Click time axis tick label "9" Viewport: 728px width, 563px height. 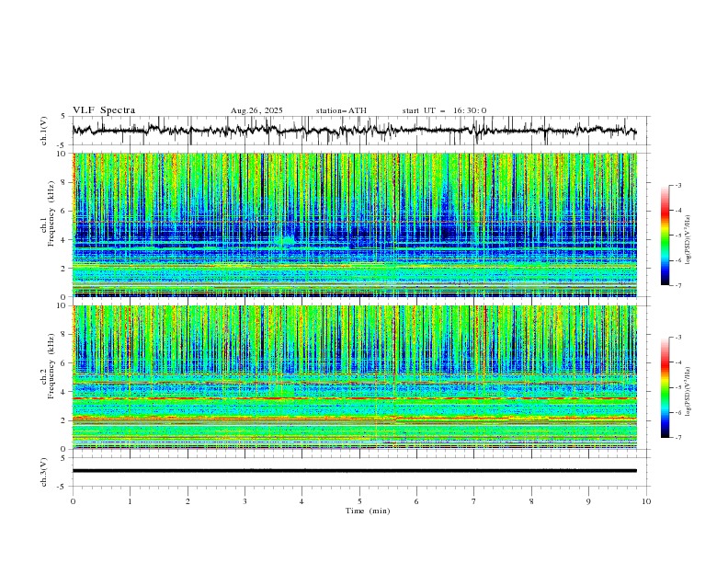click(588, 501)
